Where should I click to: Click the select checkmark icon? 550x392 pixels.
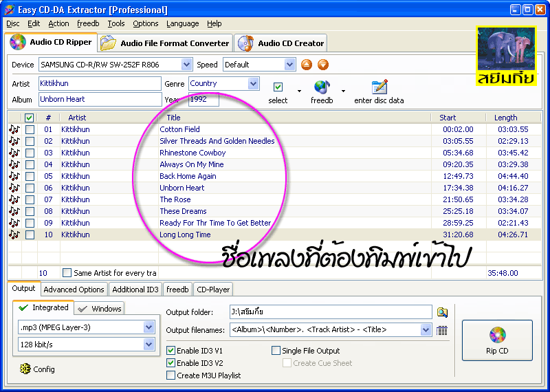[x=278, y=87]
